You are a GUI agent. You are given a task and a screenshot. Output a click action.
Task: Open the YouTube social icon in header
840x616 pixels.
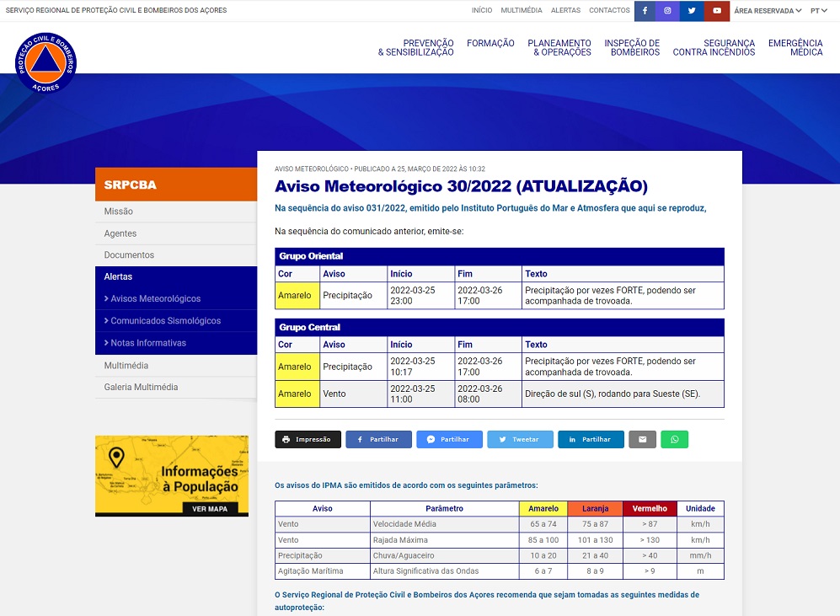pos(717,11)
